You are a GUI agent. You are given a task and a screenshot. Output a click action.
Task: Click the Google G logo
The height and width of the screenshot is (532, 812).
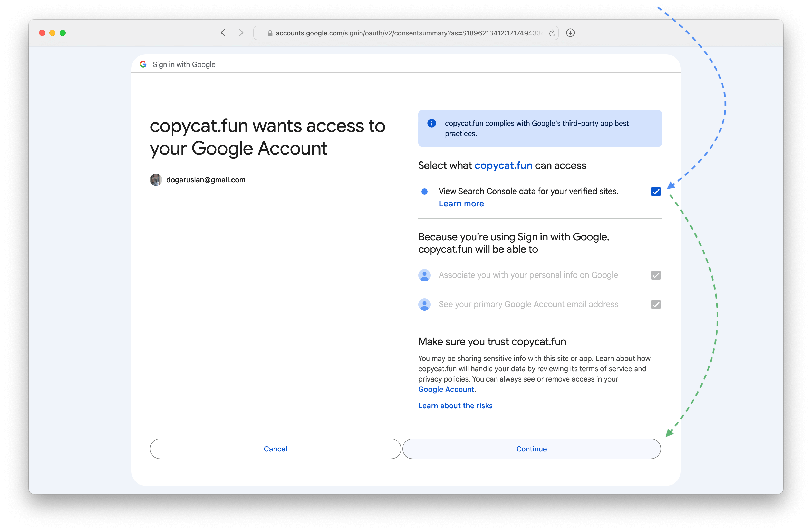(143, 64)
